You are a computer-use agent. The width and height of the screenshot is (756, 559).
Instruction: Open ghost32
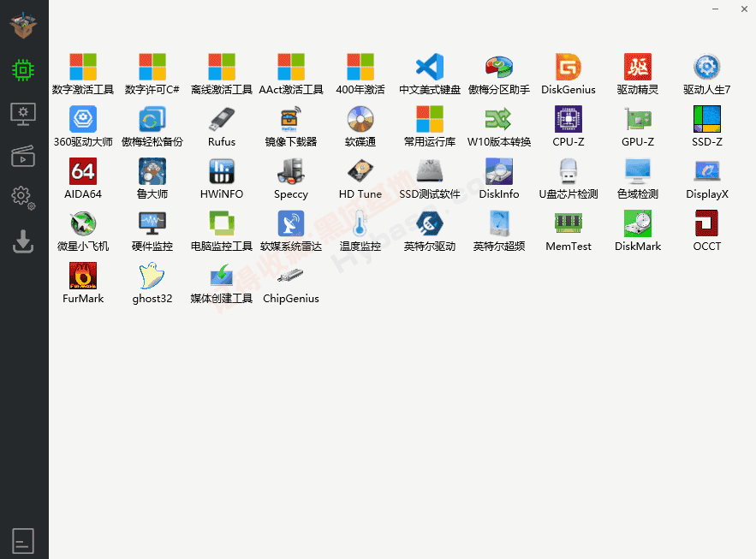[152, 282]
